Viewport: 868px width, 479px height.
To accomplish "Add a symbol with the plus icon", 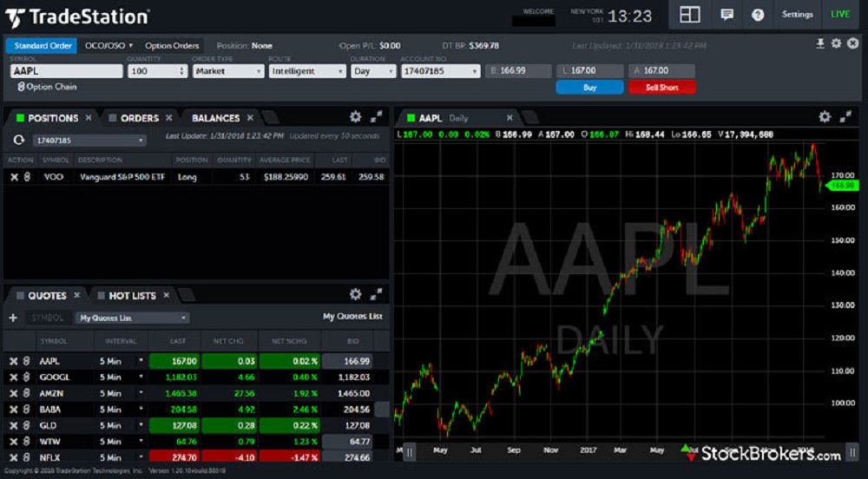I will pos(13,318).
